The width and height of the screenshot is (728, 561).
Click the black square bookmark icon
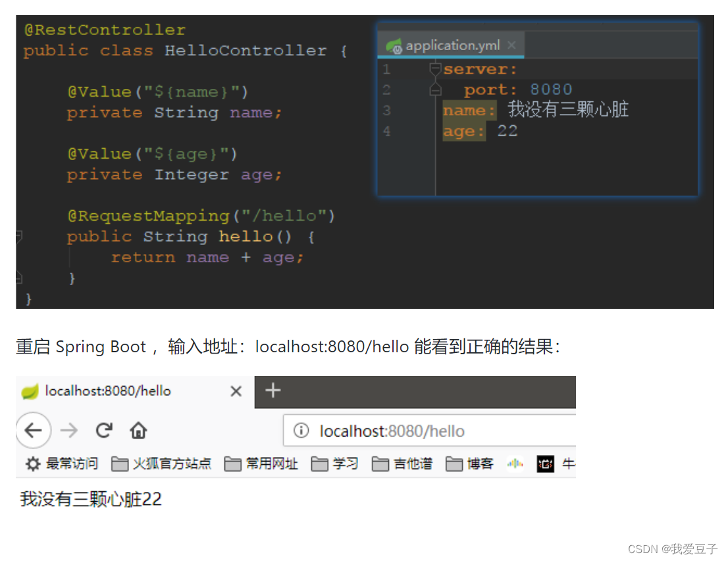click(x=546, y=464)
